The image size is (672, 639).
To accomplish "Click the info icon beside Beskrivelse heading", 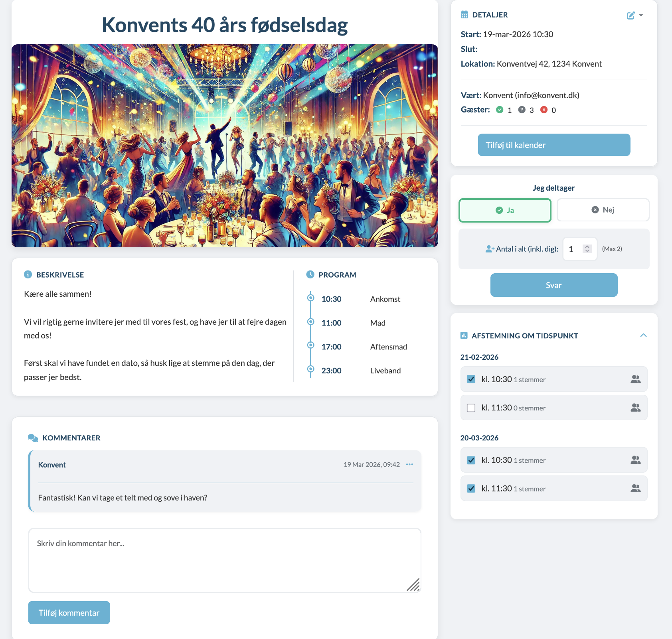I will pyautogui.click(x=27, y=274).
